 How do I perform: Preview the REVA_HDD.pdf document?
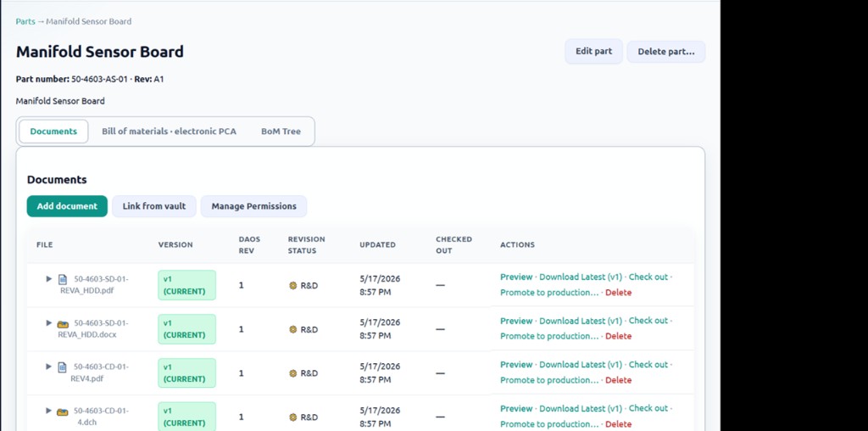[x=516, y=277]
